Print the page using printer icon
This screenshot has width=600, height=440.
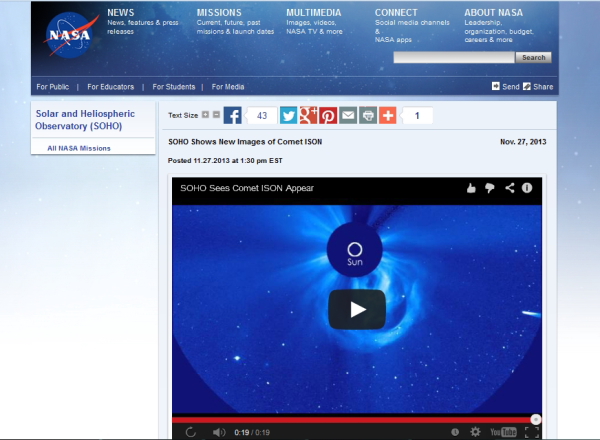coord(368,116)
